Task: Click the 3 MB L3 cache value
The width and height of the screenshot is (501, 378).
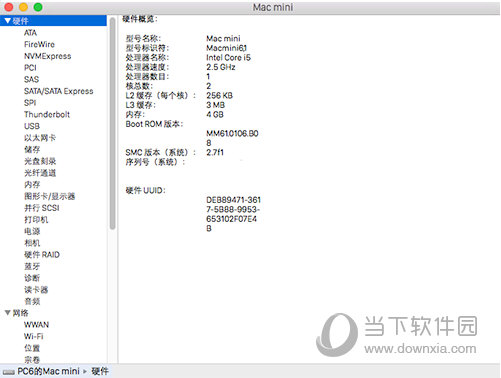Action: click(x=215, y=105)
